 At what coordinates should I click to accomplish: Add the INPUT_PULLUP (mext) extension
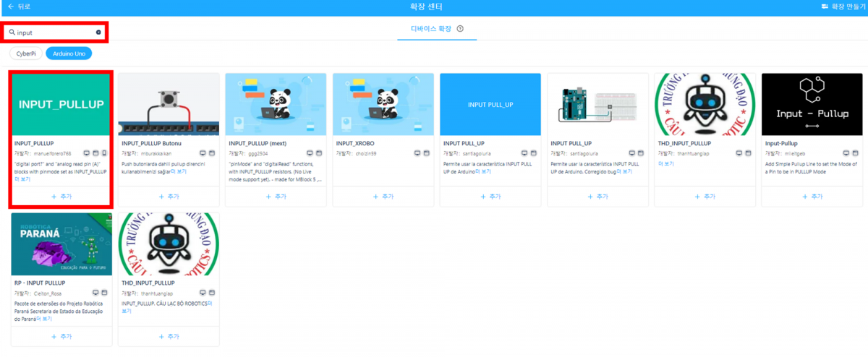tap(276, 197)
